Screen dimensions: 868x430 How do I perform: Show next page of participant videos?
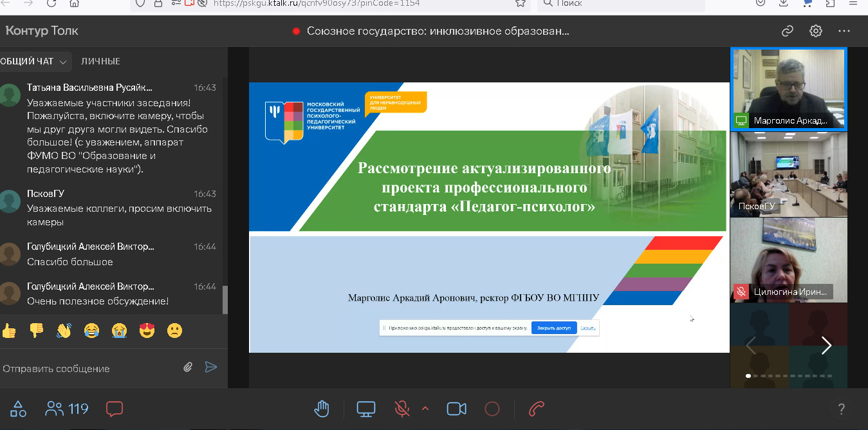click(x=827, y=346)
